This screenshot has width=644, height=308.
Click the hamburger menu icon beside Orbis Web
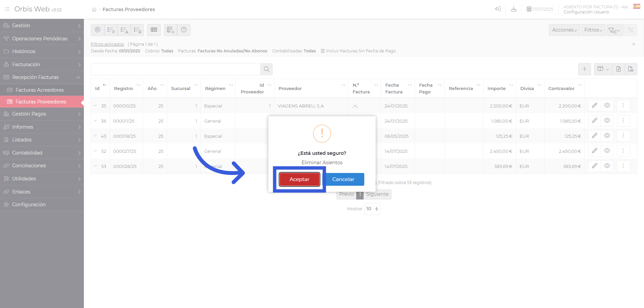click(x=7, y=9)
